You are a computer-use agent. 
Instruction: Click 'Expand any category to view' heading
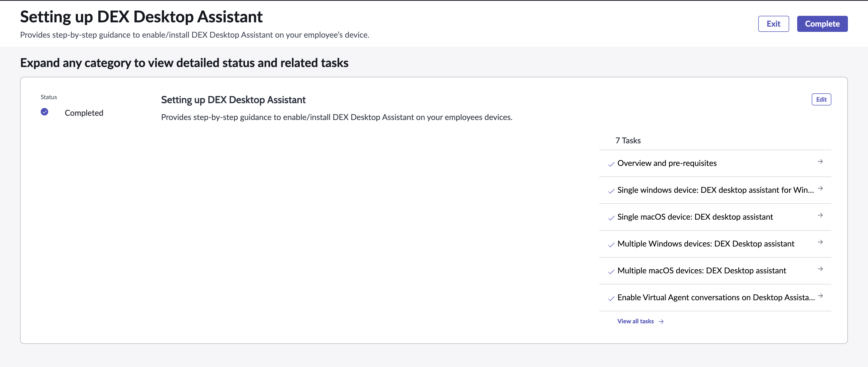184,63
